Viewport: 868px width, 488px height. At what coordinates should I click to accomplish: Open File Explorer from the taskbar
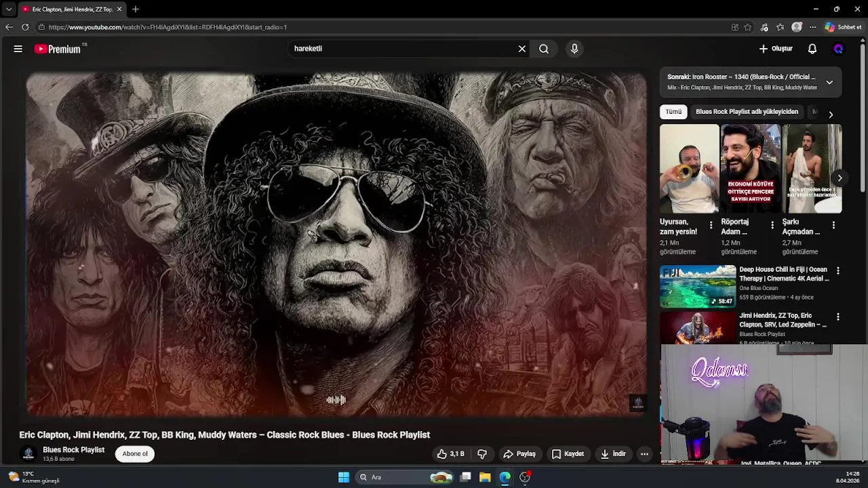point(485,477)
